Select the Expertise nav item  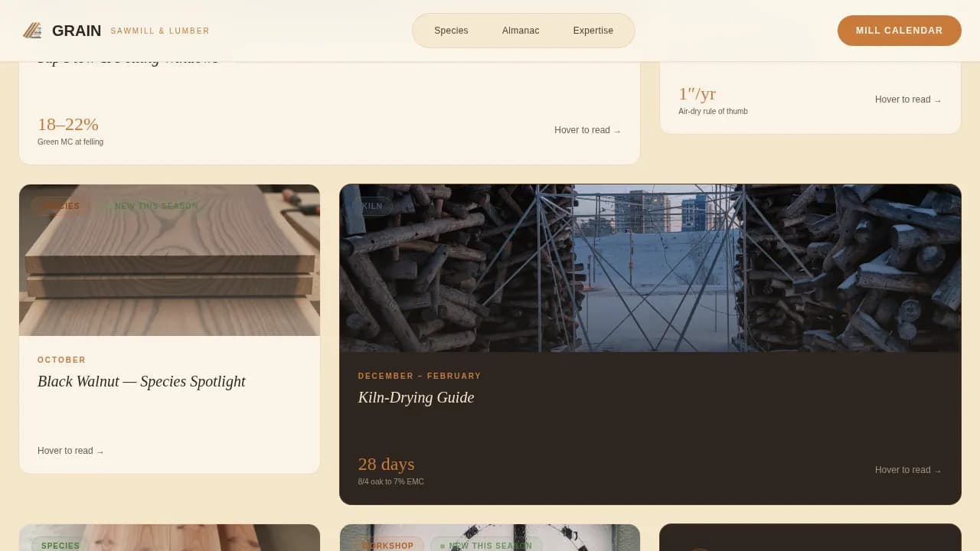(x=593, y=31)
